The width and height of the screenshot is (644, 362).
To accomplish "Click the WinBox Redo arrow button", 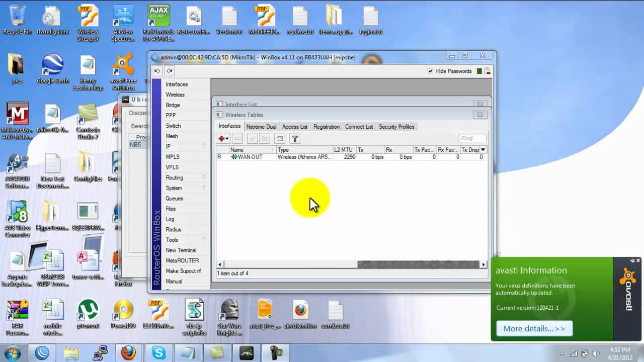I will click(x=170, y=71).
